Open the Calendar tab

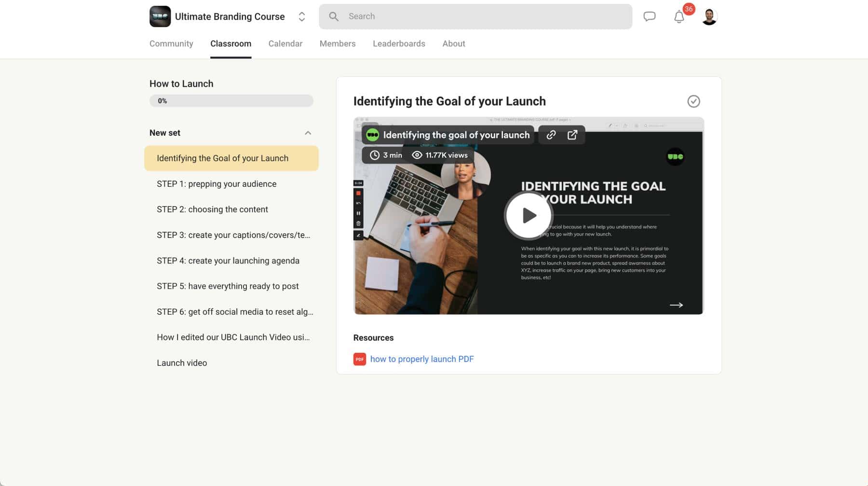(x=285, y=43)
